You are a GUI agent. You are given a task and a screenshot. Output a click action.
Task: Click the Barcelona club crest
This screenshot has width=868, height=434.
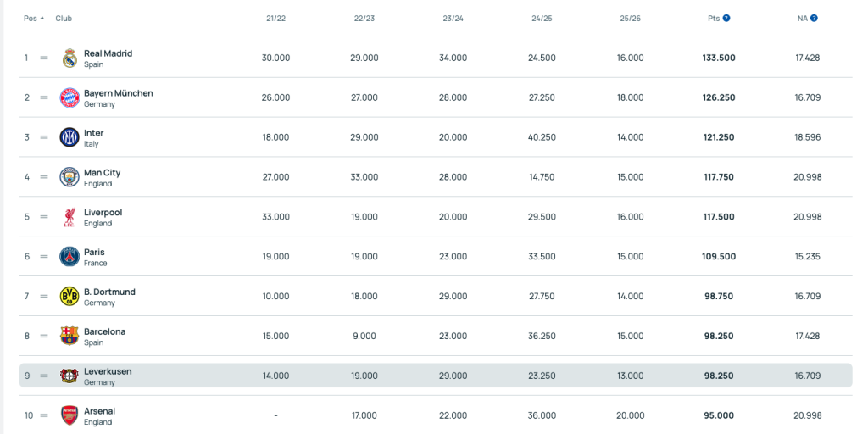point(70,336)
